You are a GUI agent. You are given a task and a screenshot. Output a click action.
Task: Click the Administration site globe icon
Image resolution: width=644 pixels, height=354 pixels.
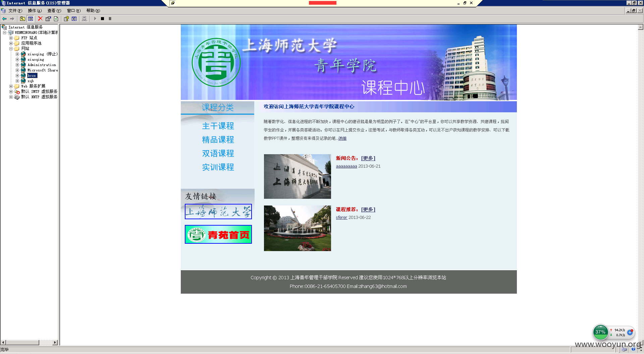(x=23, y=65)
